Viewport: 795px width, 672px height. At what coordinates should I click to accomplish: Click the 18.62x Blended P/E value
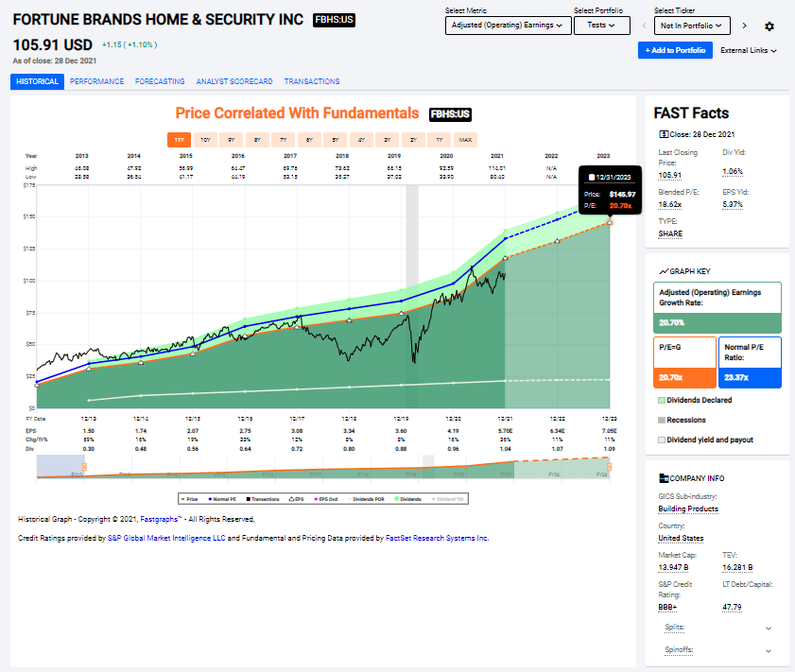pyautogui.click(x=670, y=205)
